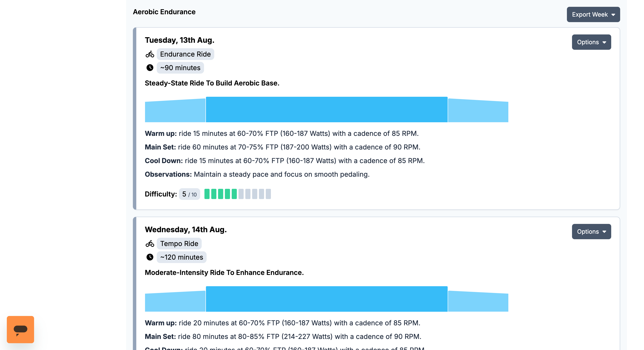Click the Tuesday workout's main set block
Viewport: 644px width, 350px height.
click(326, 110)
